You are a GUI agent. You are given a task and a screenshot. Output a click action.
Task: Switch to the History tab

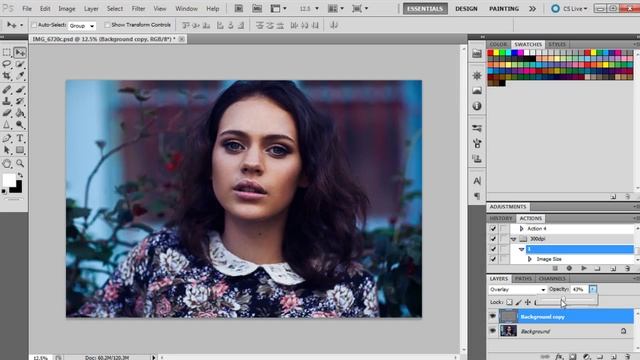click(501, 218)
